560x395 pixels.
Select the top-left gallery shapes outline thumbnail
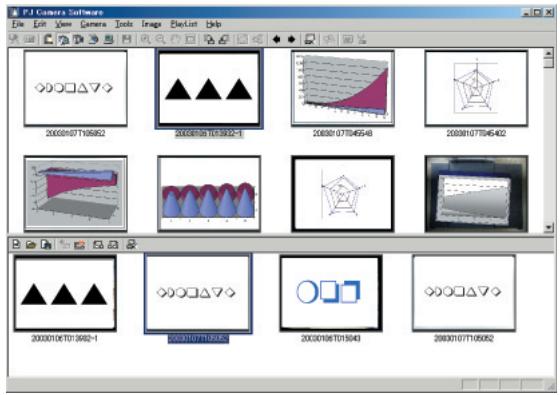point(75,88)
